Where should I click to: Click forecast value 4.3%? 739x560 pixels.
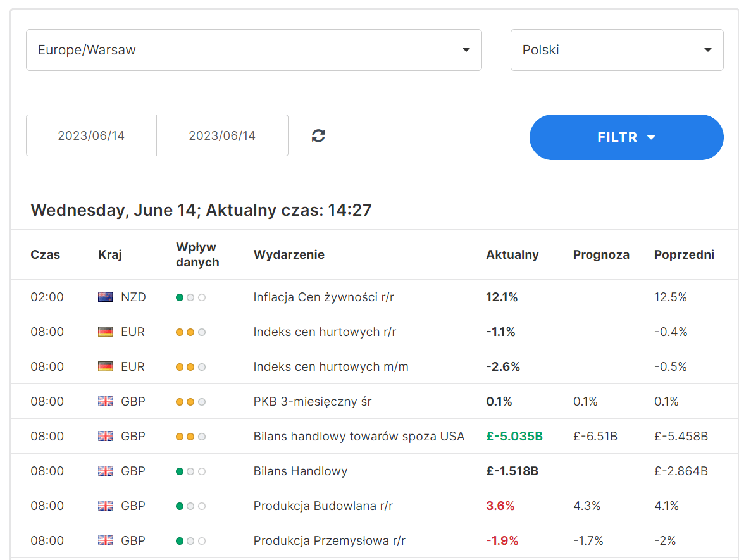click(x=587, y=506)
